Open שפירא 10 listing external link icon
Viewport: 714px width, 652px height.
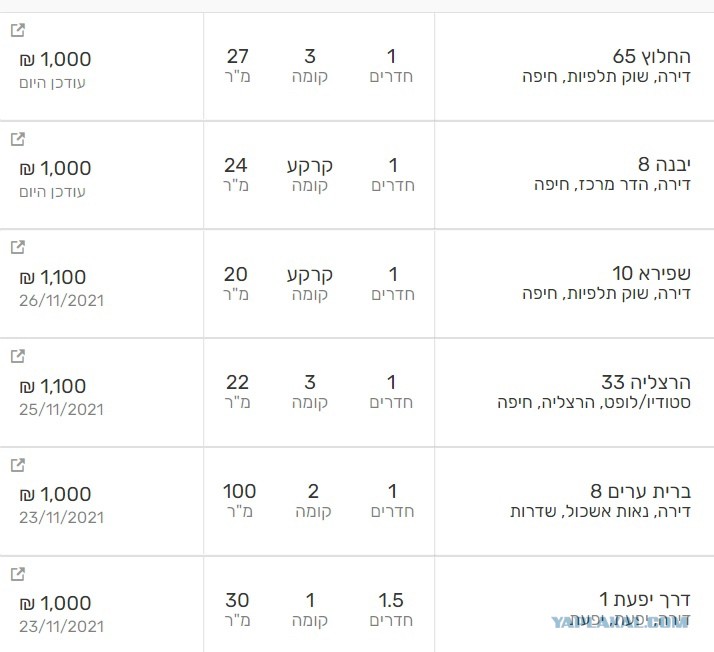(x=17, y=247)
